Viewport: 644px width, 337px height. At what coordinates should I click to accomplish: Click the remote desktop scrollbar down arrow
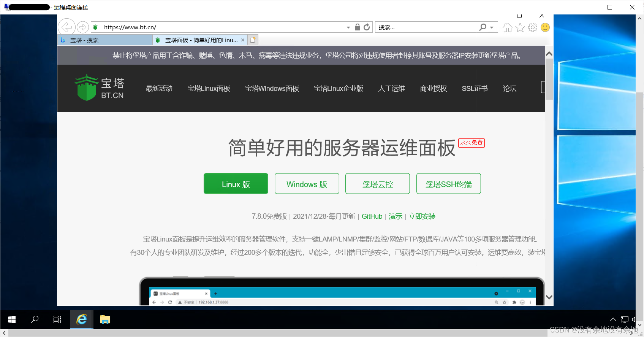pos(640,325)
